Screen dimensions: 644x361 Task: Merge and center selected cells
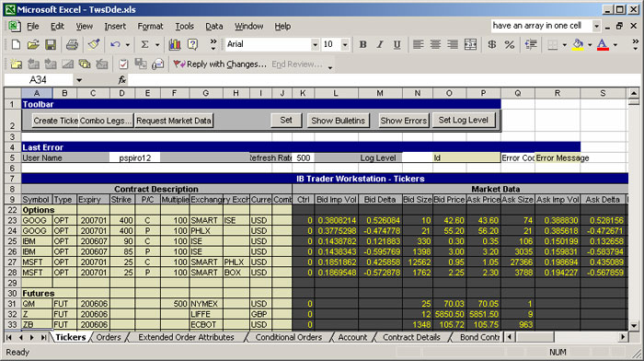470,44
